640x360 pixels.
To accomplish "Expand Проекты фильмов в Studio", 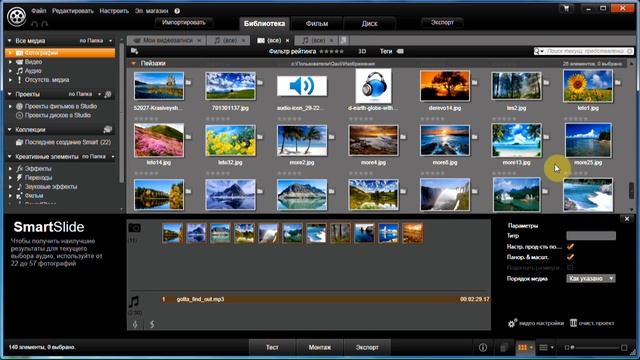I will (11, 107).
